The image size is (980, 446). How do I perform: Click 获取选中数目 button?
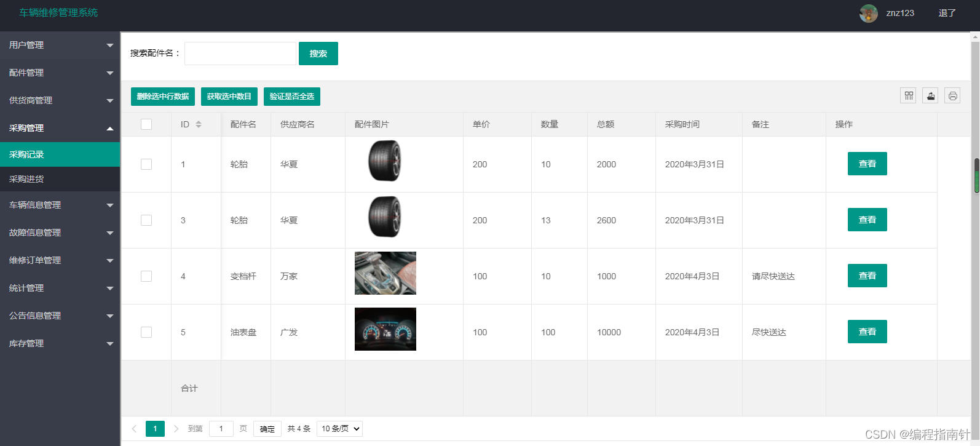(x=229, y=97)
